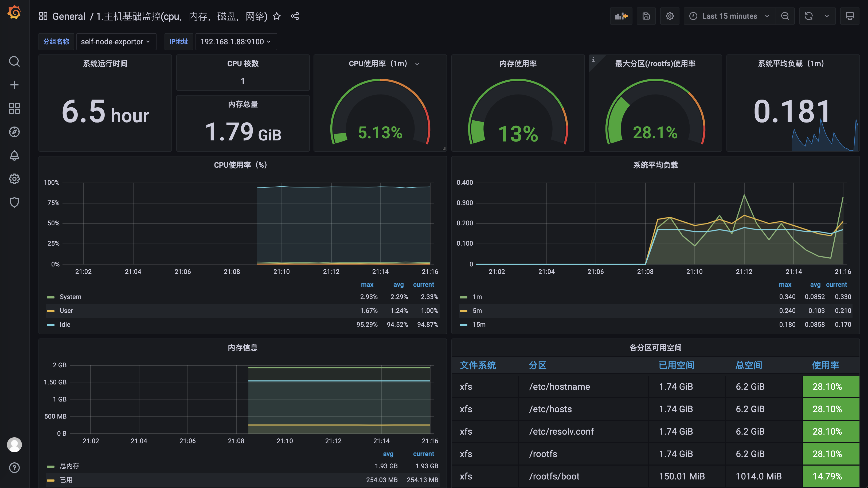Open the Configuration gear in sidebar
868x488 pixels.
[x=14, y=179]
